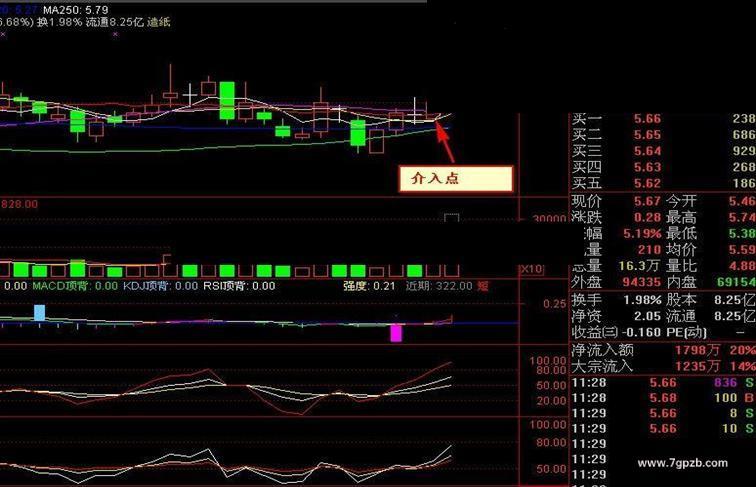756x487 pixels.
Task: Select the 11:28 trade at price 5.68
Action: coord(663,398)
